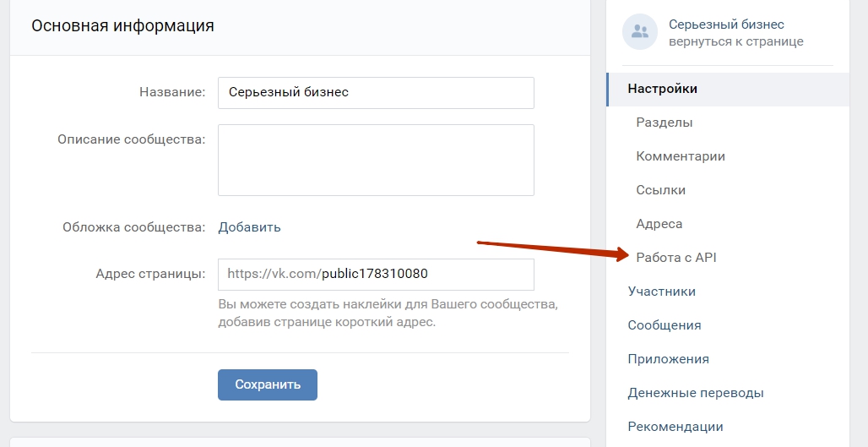Image resolution: width=868 pixels, height=447 pixels.
Task: Focus the Название text field
Action: (x=376, y=93)
